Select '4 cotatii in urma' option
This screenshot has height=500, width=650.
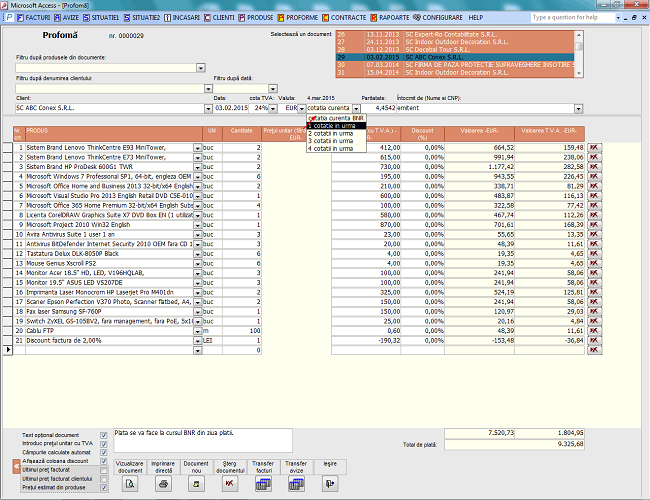[x=336, y=148]
